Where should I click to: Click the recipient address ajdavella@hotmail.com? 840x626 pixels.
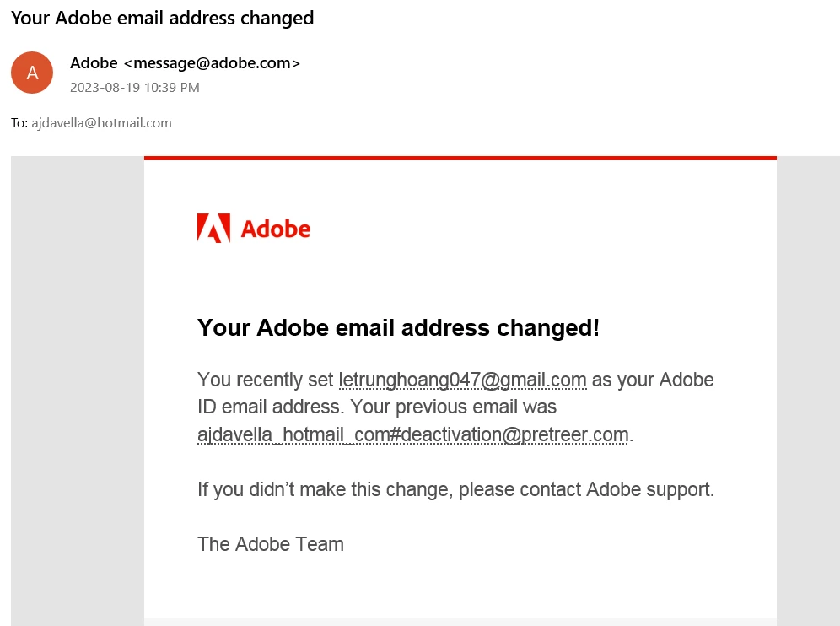(x=101, y=122)
